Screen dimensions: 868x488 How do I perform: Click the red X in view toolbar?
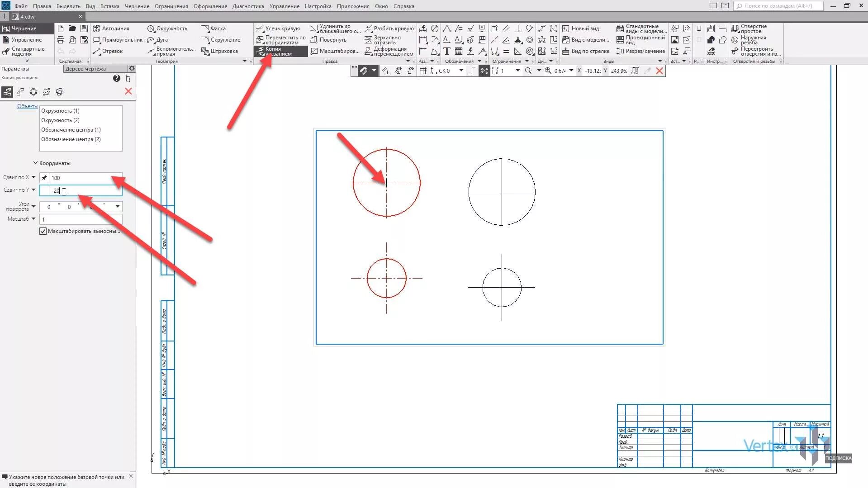pos(659,71)
